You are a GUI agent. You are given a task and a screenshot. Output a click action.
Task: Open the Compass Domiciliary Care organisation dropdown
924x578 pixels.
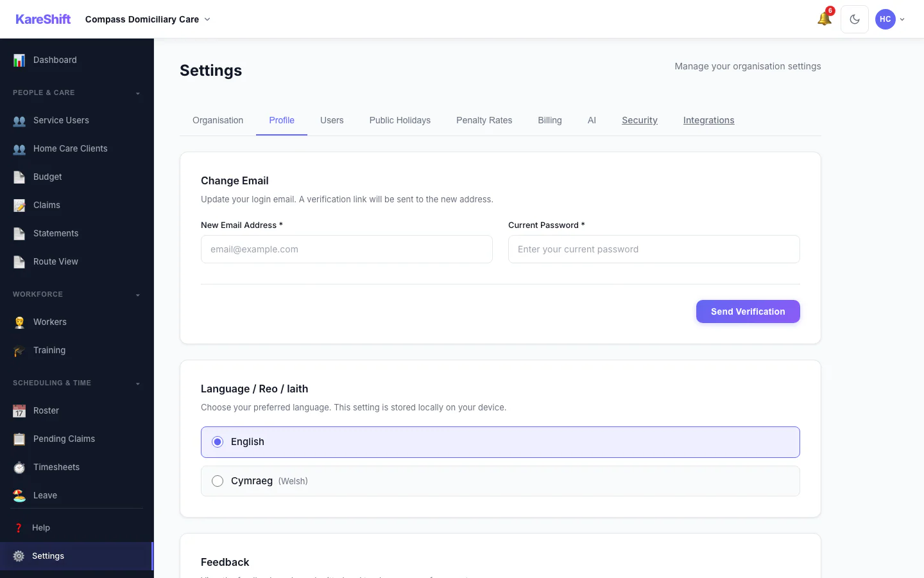coord(148,19)
